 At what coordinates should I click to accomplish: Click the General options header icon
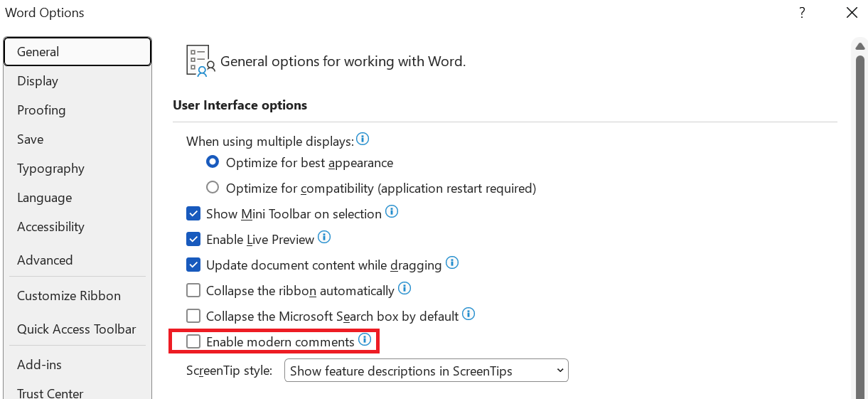[x=200, y=60]
